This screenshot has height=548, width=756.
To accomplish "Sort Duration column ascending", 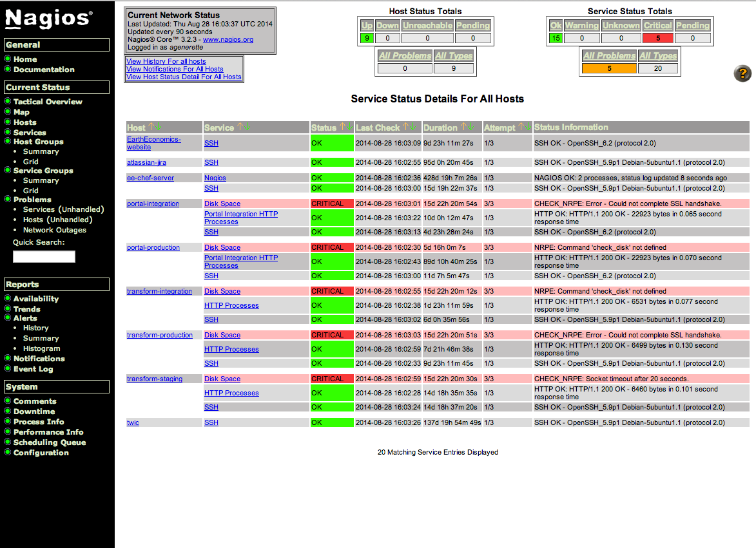I will (x=464, y=128).
